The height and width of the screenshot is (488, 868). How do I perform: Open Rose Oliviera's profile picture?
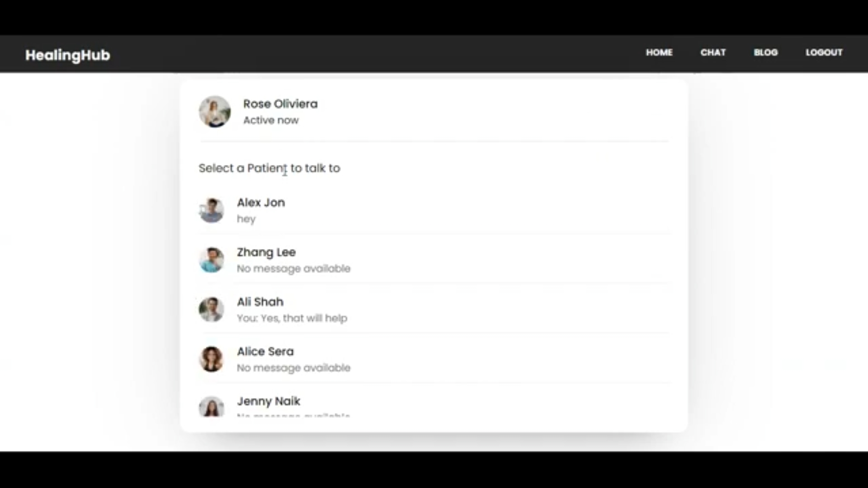tap(215, 112)
